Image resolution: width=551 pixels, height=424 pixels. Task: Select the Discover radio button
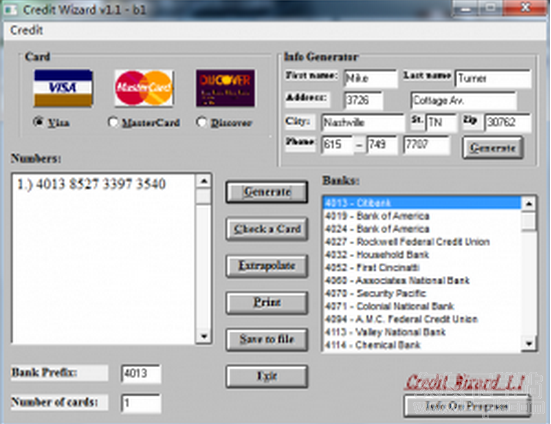tap(201, 122)
